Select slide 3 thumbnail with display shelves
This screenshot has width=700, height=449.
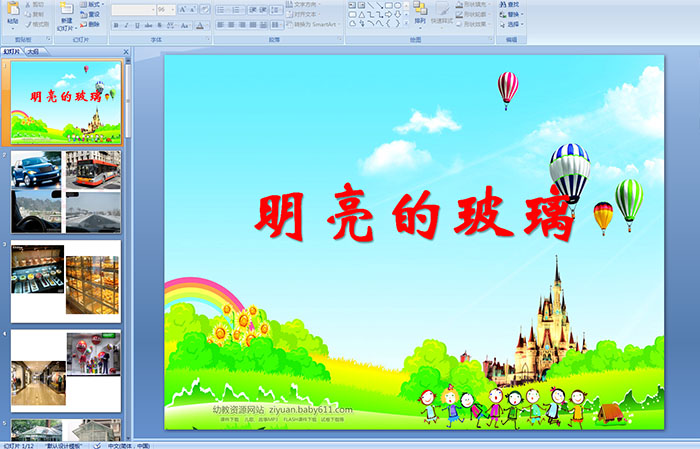tap(65, 280)
